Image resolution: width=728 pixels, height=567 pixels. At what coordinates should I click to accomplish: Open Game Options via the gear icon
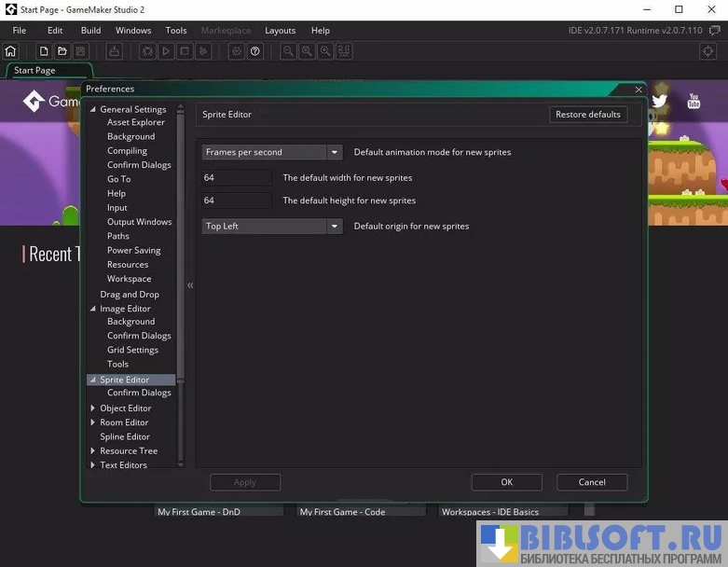(237, 51)
